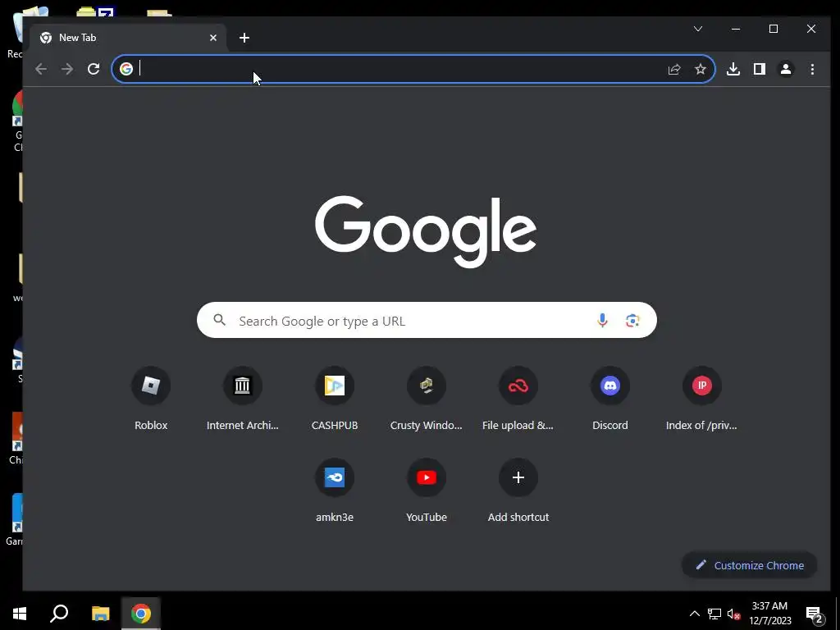Go back using the back arrow
This screenshot has height=630, width=840.
41,69
